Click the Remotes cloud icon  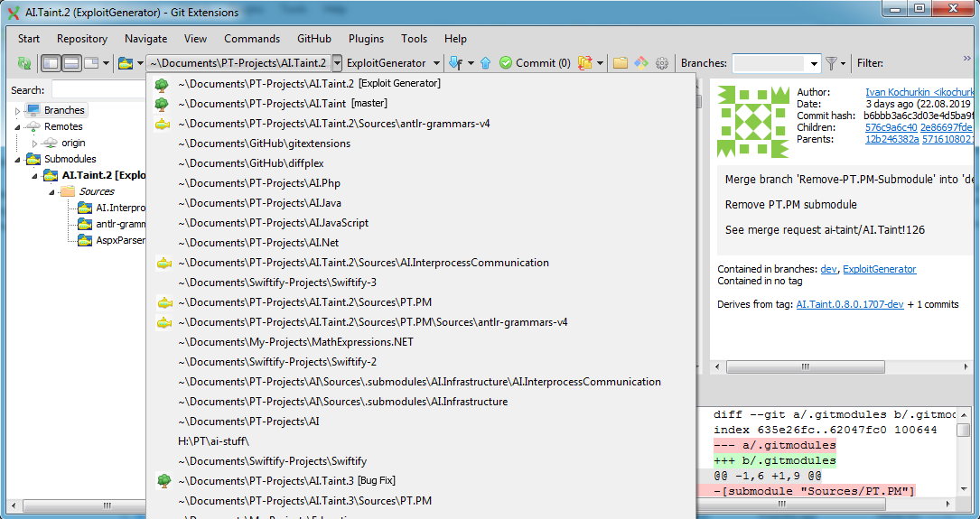[33, 126]
